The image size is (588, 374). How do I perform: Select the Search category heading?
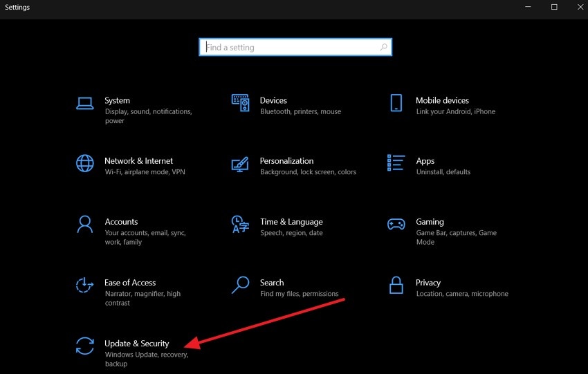[x=272, y=283]
